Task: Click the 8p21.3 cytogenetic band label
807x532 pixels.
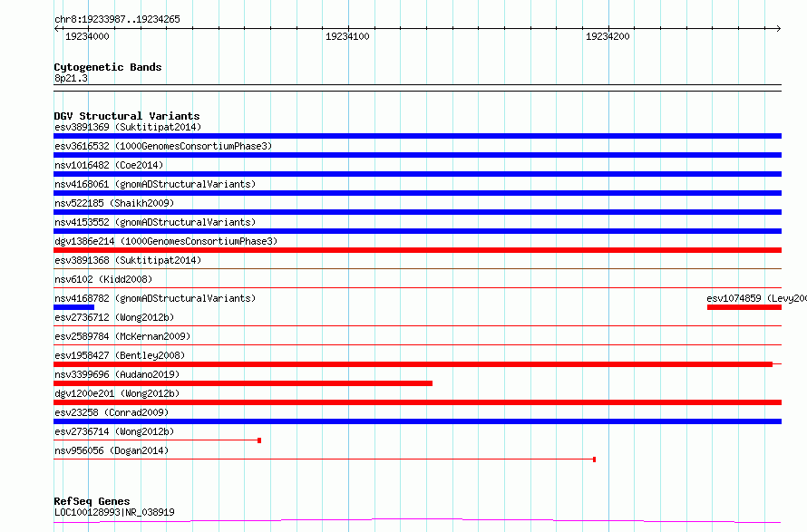Action: click(x=71, y=78)
